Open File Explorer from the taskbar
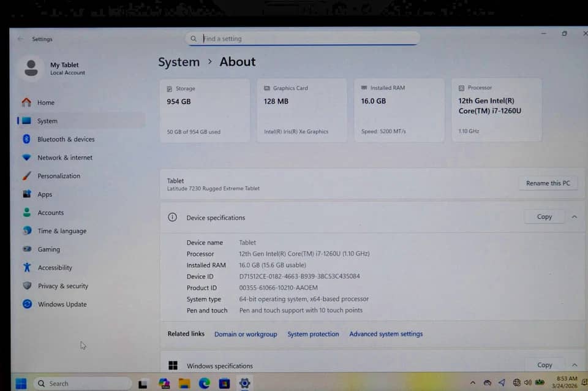Viewport: 588px width, 391px height. click(184, 384)
